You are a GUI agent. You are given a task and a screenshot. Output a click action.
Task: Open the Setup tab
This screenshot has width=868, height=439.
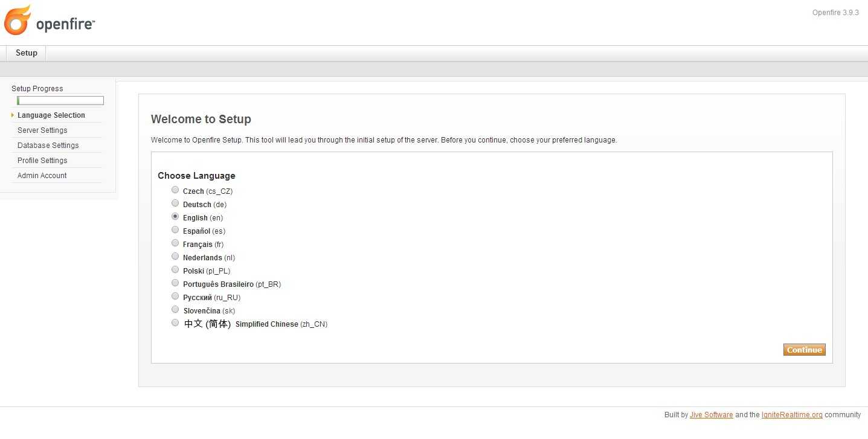[x=27, y=53]
